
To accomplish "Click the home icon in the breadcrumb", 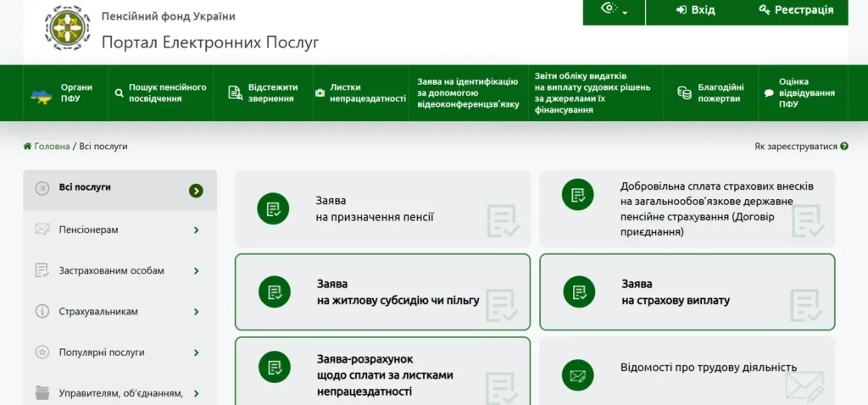I will tap(27, 146).
